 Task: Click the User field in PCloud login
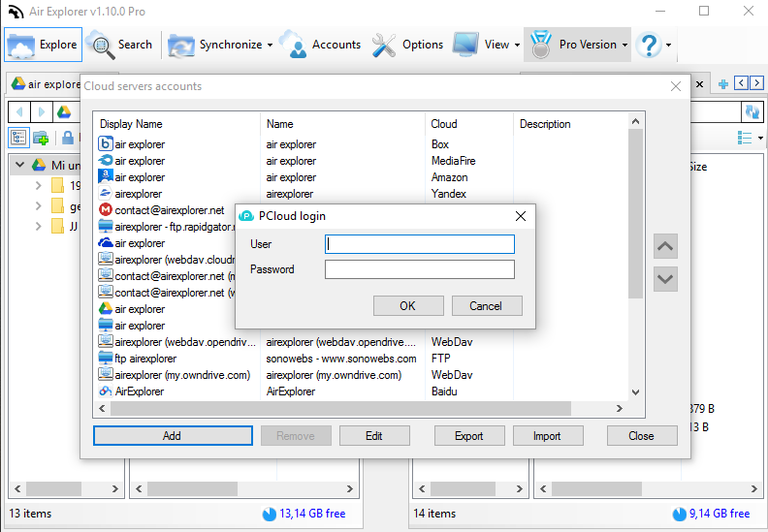click(420, 244)
